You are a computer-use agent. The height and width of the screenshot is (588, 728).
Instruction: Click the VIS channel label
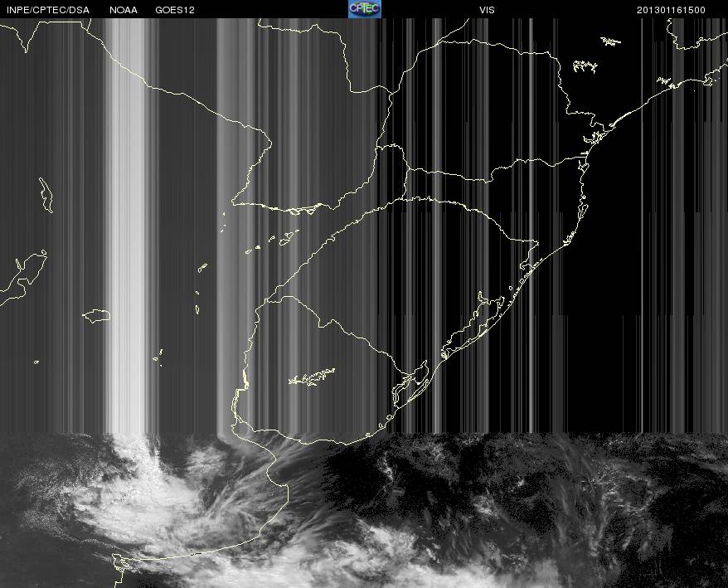point(487,9)
